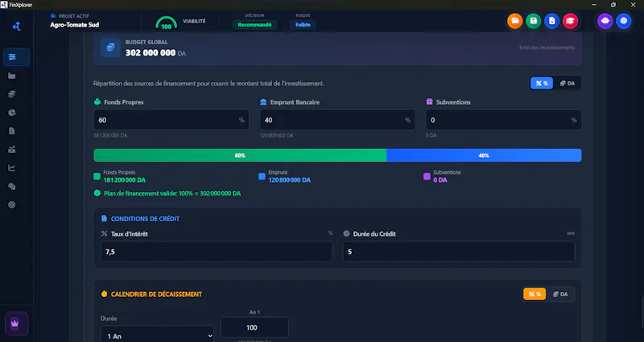
Task: Open the coins stack sidebar icon
Action: point(12,94)
